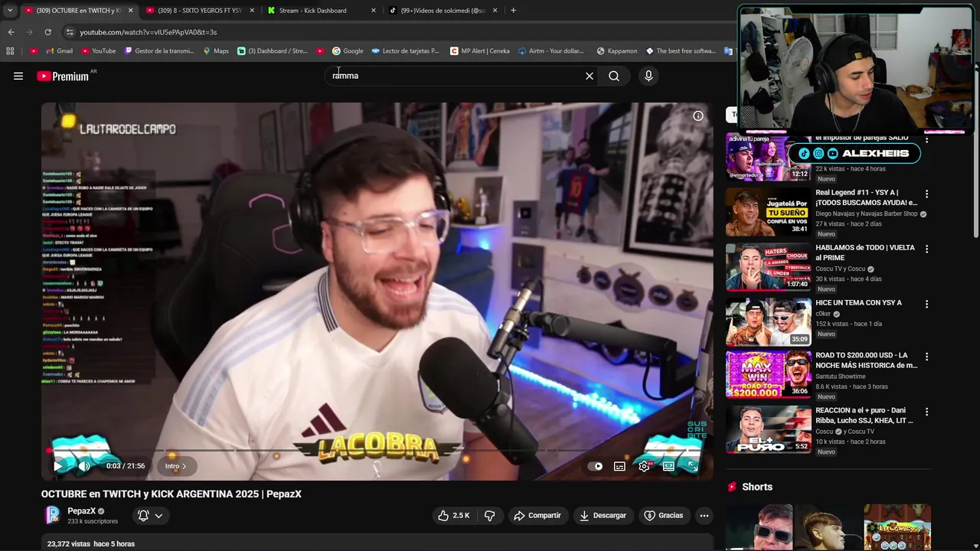
Task: Click video title OCTUBRE en TWITCH y KICK
Action: (x=171, y=494)
